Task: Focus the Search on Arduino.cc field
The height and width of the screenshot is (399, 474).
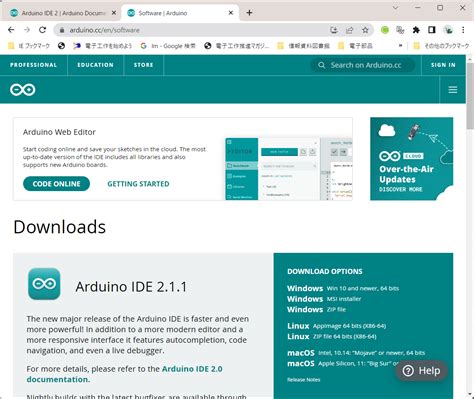Action: (x=363, y=65)
